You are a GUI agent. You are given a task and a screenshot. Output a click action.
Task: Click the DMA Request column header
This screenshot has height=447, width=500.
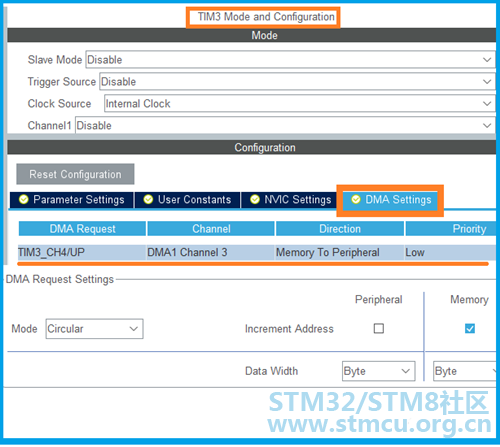tap(82, 229)
